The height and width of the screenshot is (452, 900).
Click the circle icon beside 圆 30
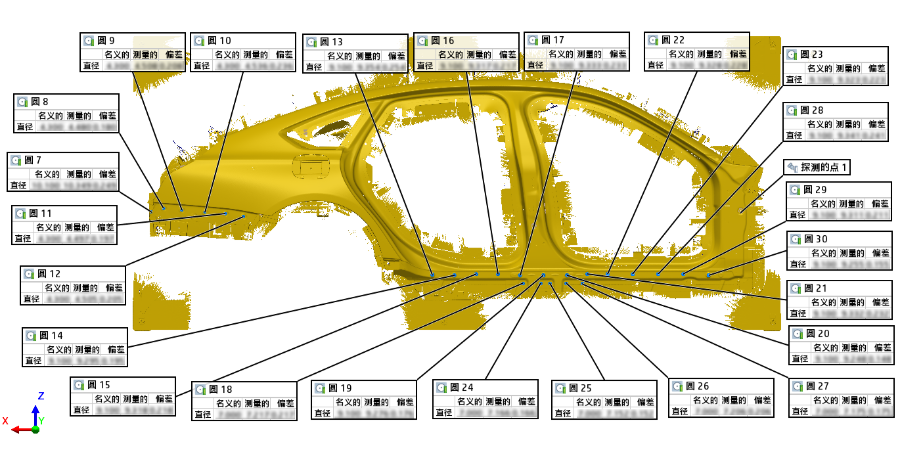pyautogui.click(x=795, y=240)
